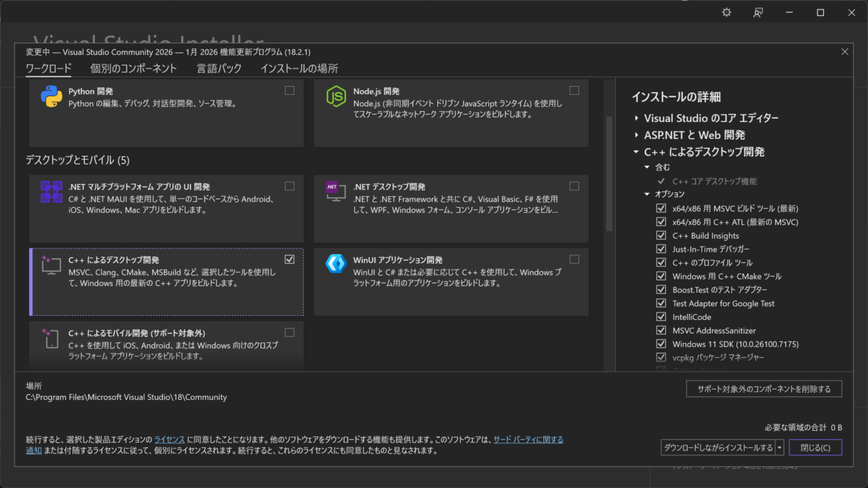Click the C++ によるモバイル開発 icon
This screenshot has height=488, width=868.
pyautogui.click(x=52, y=338)
